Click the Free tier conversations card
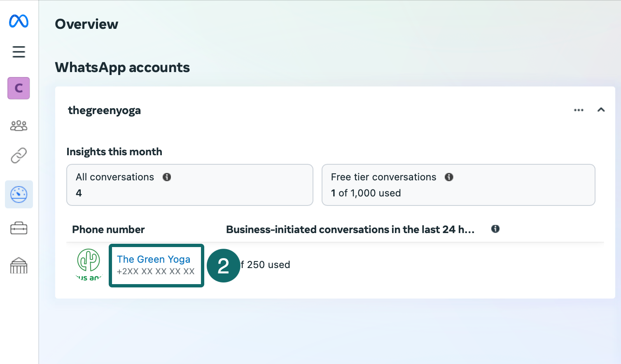The height and width of the screenshot is (364, 621). click(458, 185)
